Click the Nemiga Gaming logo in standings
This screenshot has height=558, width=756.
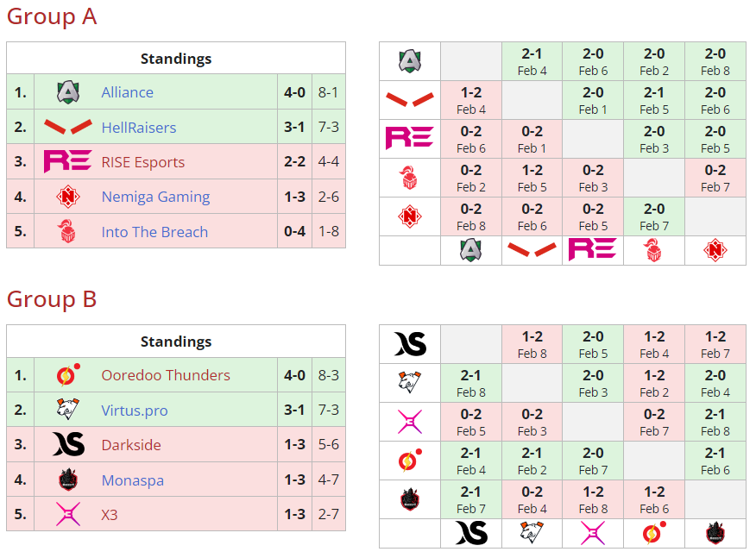[x=68, y=197]
